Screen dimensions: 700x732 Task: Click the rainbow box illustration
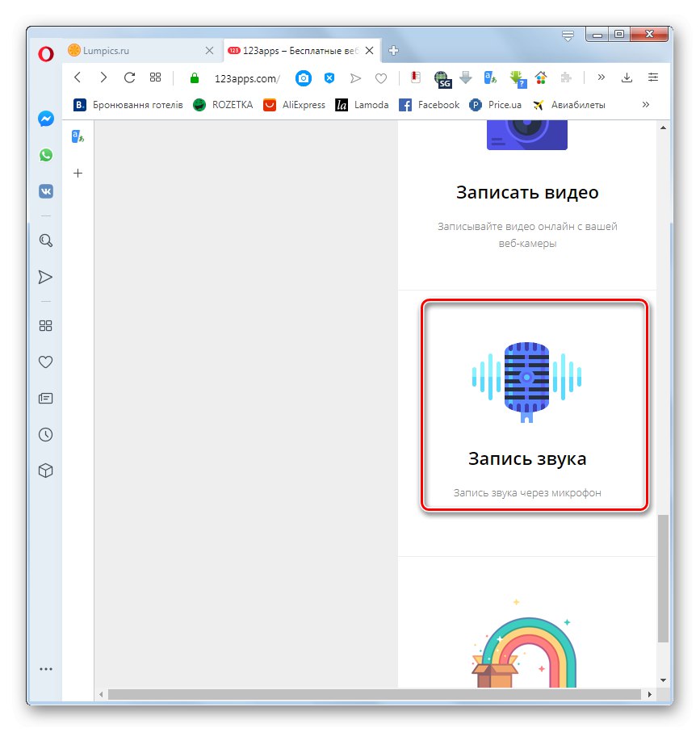click(x=525, y=643)
